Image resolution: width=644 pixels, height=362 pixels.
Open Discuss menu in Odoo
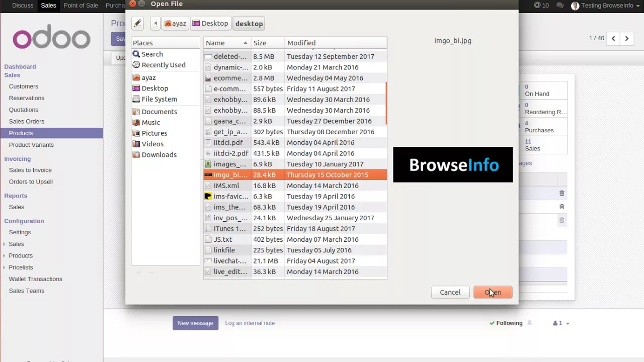tap(23, 6)
